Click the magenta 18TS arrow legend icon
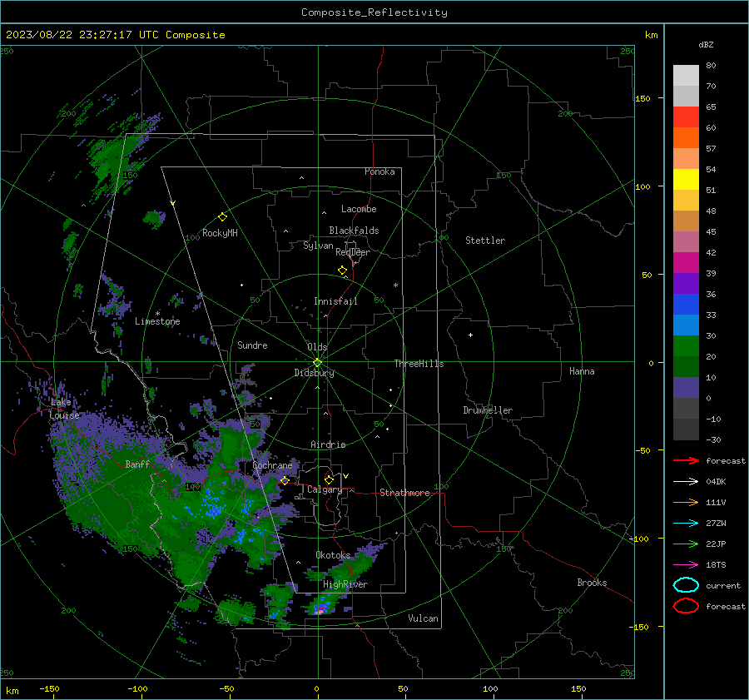The width and height of the screenshot is (749, 700). pos(686,565)
